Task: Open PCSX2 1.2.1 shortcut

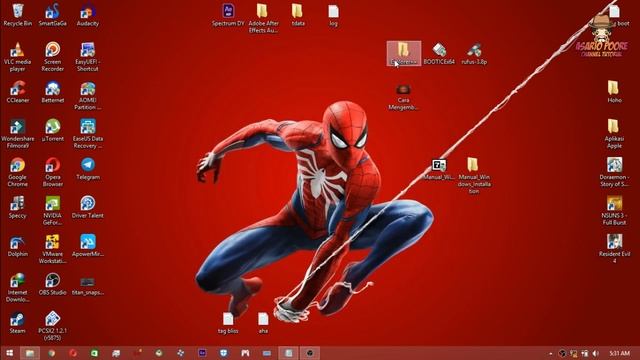Action: [x=53, y=326]
